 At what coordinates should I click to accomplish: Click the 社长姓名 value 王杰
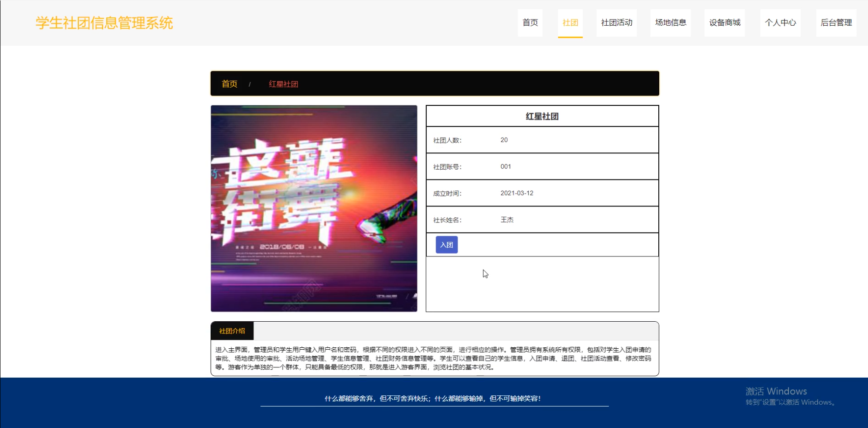click(507, 220)
